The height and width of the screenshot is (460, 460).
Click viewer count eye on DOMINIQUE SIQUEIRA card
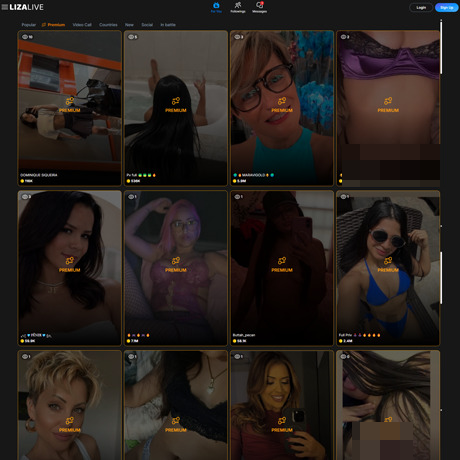[x=25, y=37]
